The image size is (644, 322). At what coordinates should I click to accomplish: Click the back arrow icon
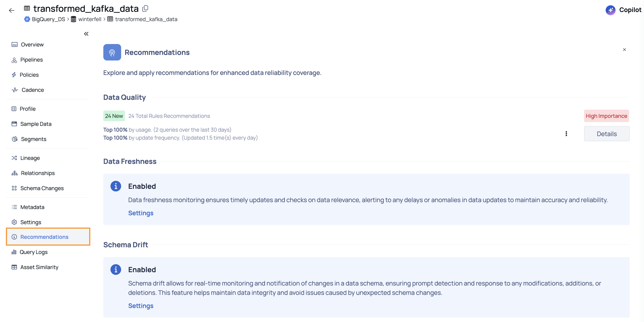(x=12, y=10)
